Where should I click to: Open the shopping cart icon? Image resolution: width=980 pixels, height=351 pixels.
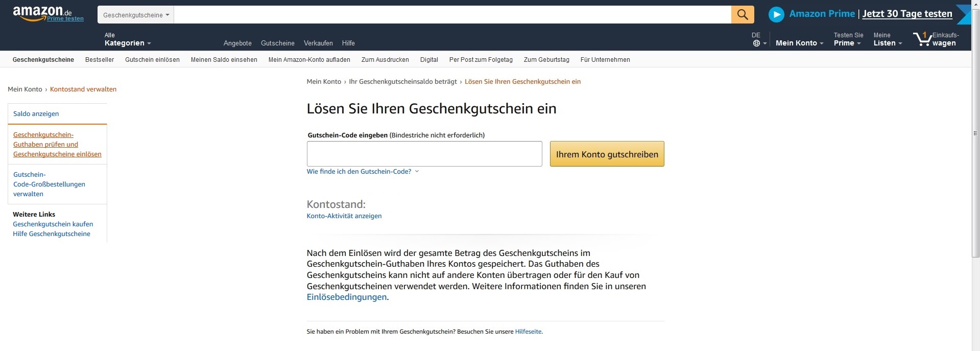pos(922,39)
